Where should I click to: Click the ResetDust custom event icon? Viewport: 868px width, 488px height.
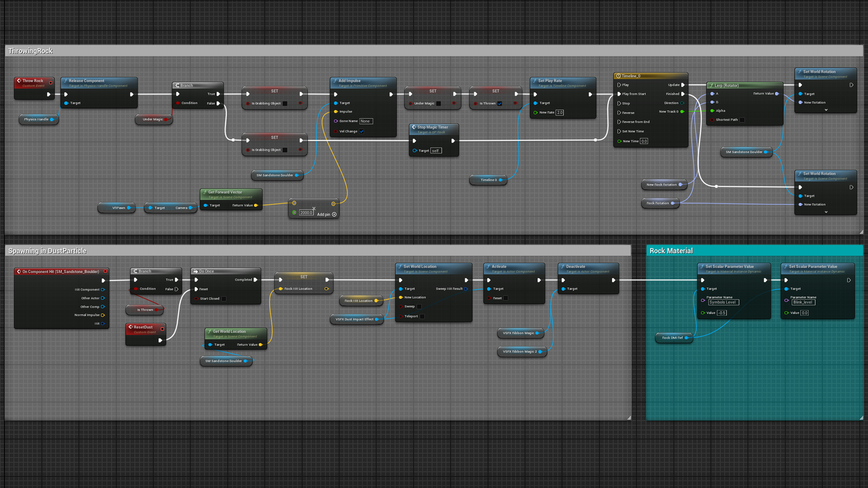(131, 327)
